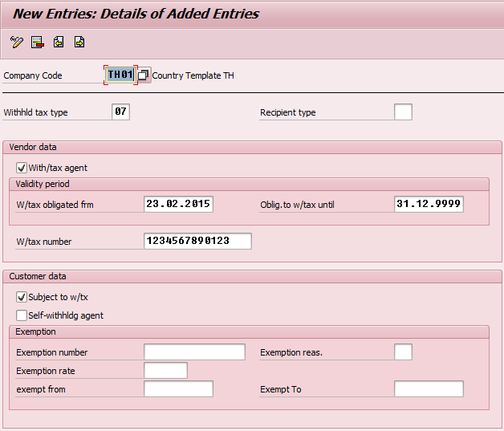The width and height of the screenshot is (504, 431).
Task: Click the Withhld tax type field
Action: (x=121, y=112)
